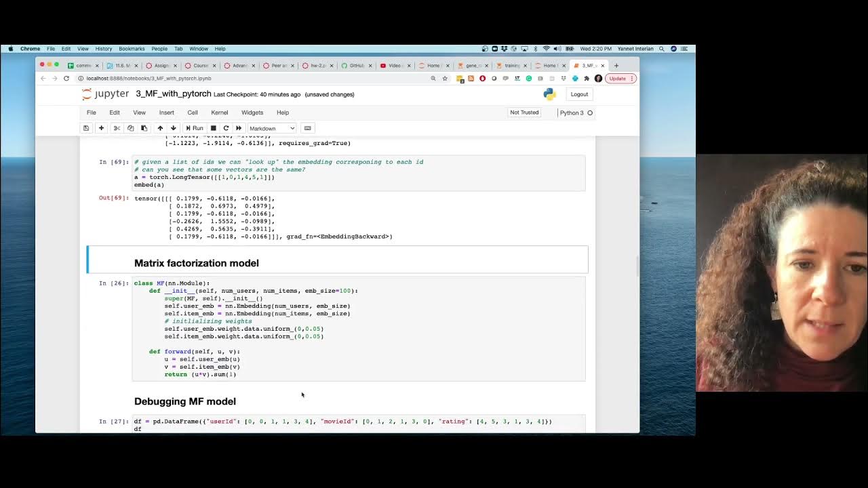Click the Grammarly green extension icon

pyautogui.click(x=529, y=79)
